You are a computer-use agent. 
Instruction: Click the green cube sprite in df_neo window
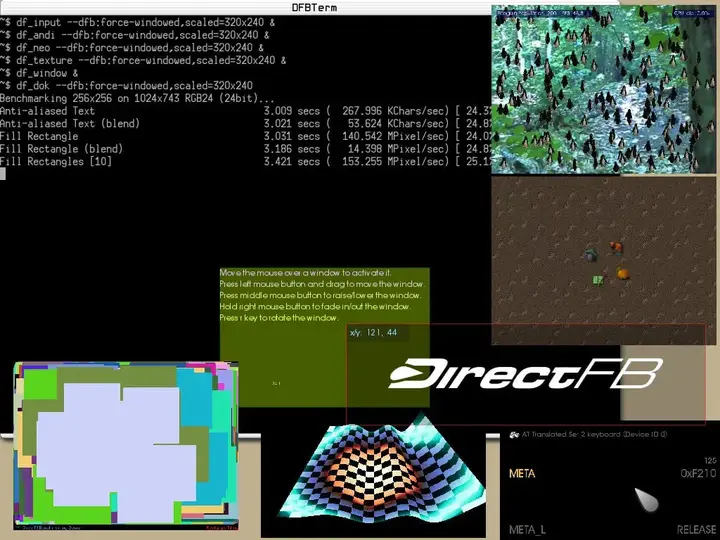pos(597,280)
